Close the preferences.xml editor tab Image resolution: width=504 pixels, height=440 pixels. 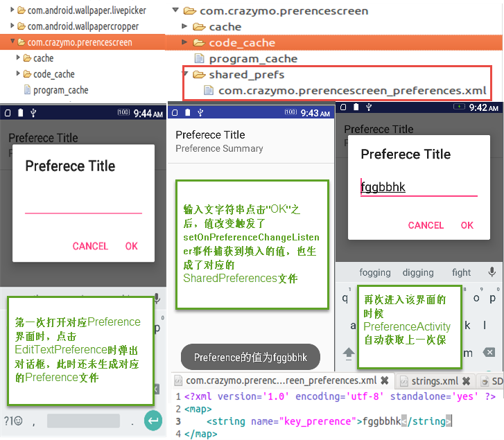tap(385, 381)
